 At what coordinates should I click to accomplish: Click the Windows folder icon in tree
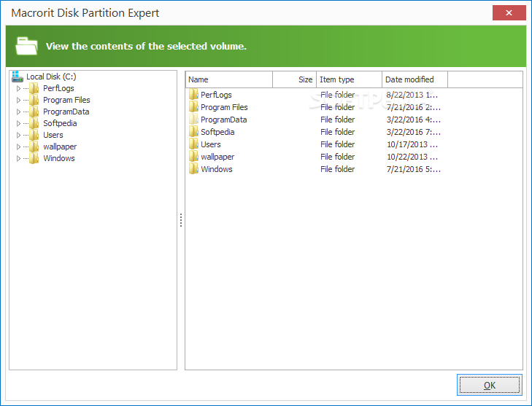pyautogui.click(x=34, y=158)
